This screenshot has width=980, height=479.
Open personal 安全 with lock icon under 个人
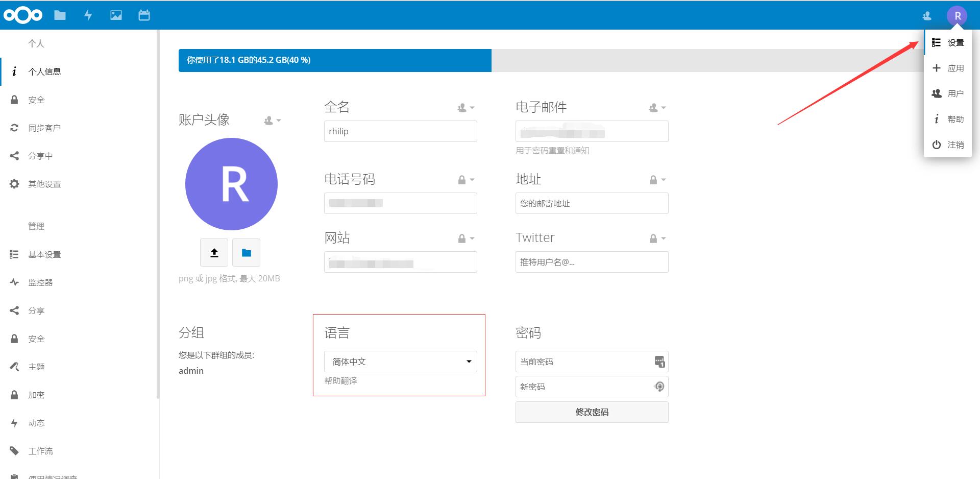[x=78, y=100]
